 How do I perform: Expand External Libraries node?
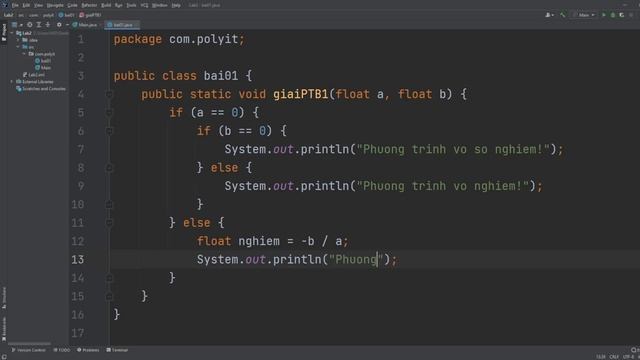(x=12, y=82)
